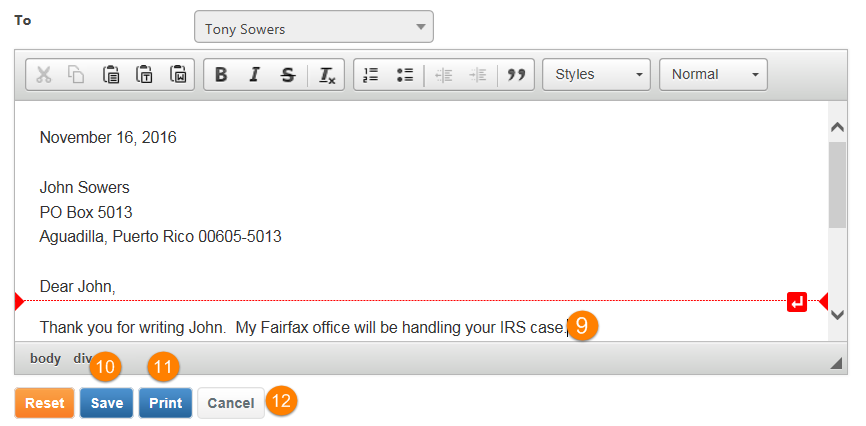Image resolution: width=866 pixels, height=426 pixels.
Task: Click Paste as plain text icon
Action: [x=144, y=75]
